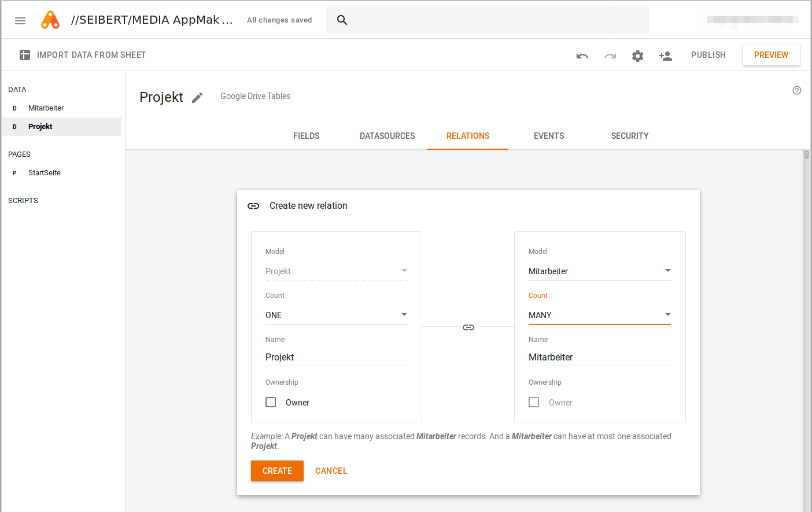This screenshot has width=812, height=512.
Task: Click the search magnifier icon
Action: pos(342,20)
